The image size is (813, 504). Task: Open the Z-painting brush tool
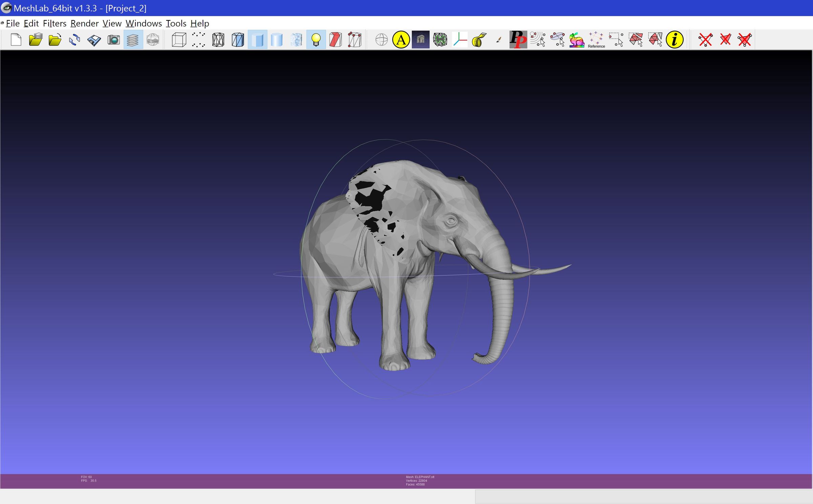pyautogui.click(x=498, y=40)
